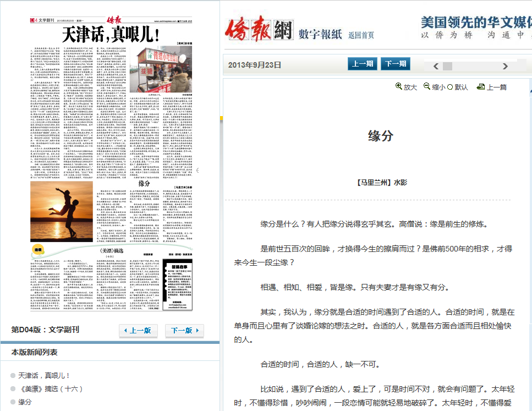Screen dimensions: 532x411
Task: Click the 天津话,真哏儿! headline on page thumbnail
Action: click(x=111, y=36)
